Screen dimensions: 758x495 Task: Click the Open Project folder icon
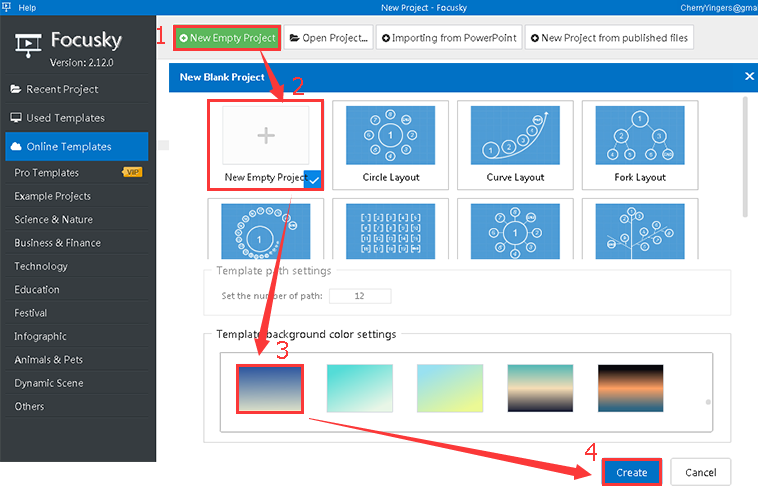click(294, 38)
